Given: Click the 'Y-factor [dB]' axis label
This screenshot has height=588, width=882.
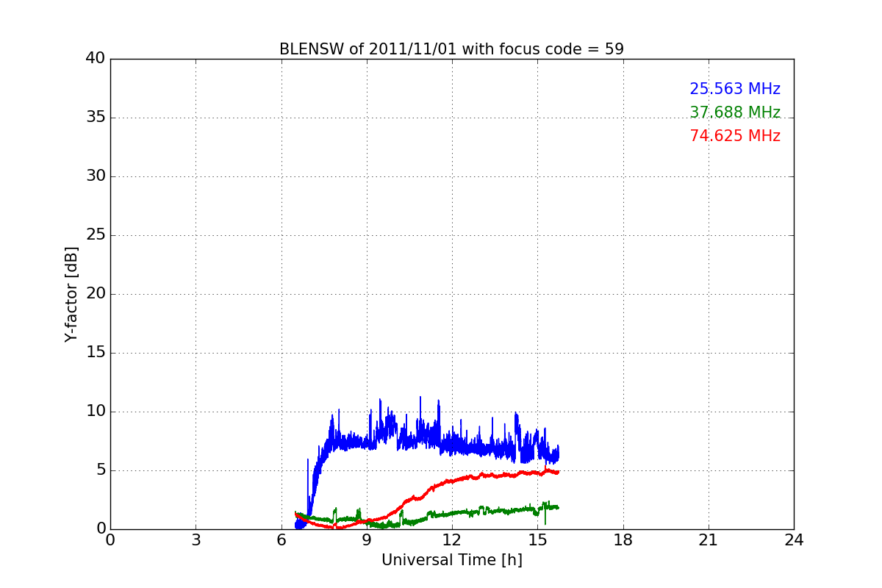Looking at the screenshot, I should coord(71,294).
